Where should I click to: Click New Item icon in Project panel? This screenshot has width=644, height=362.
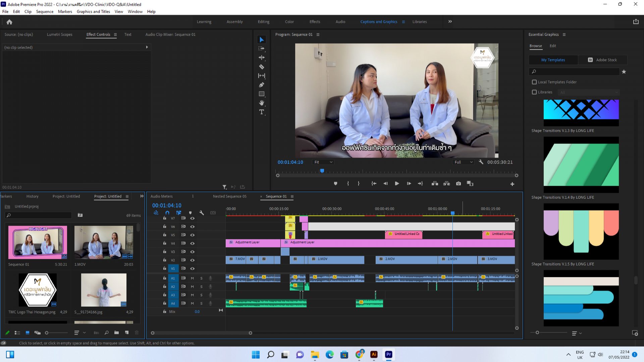click(127, 333)
